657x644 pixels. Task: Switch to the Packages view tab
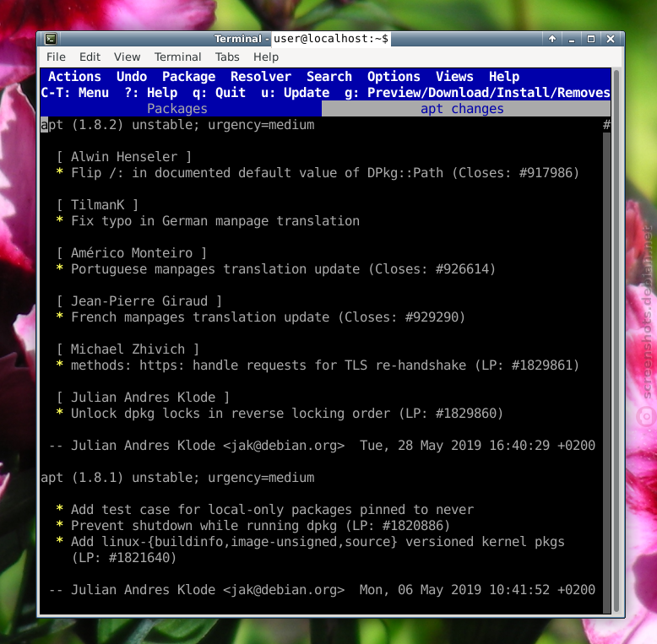coord(181,109)
